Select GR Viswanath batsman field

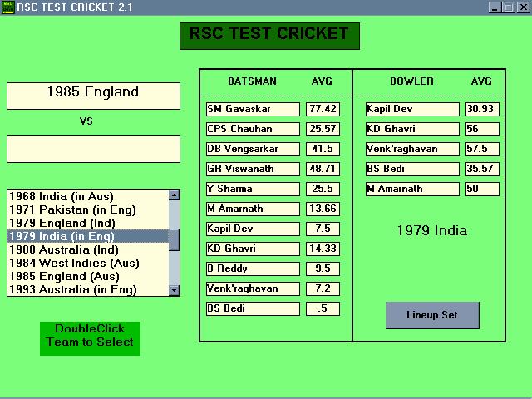coord(253,169)
